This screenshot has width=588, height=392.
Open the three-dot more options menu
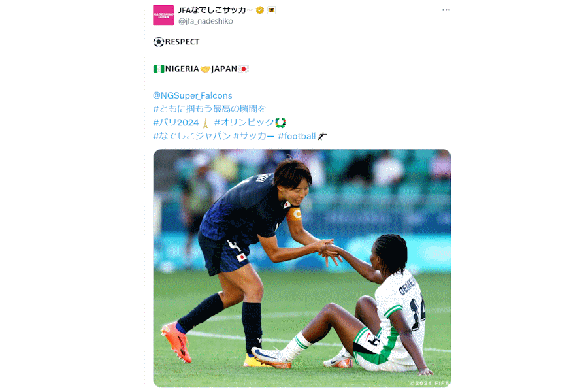click(x=446, y=10)
